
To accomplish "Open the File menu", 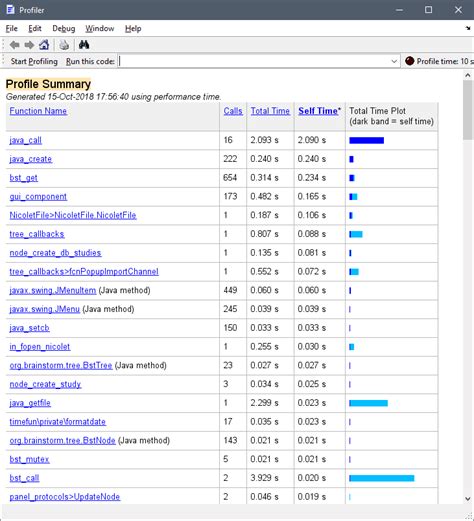I will click(12, 29).
